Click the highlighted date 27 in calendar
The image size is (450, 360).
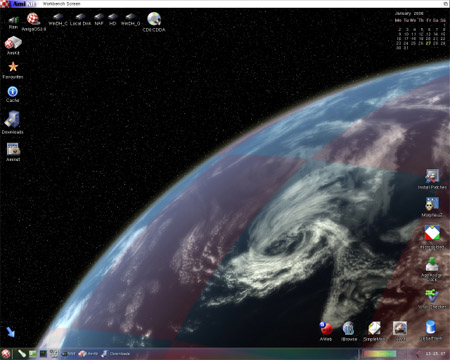coord(428,43)
